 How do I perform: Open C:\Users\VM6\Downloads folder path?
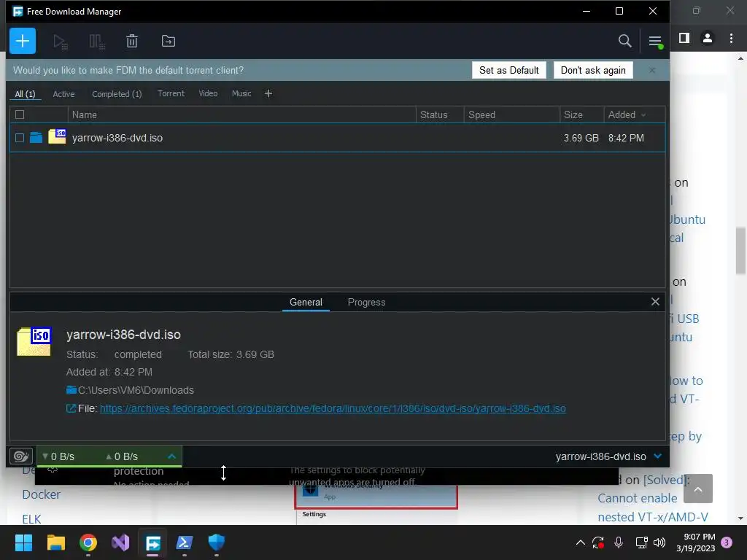tap(136, 390)
